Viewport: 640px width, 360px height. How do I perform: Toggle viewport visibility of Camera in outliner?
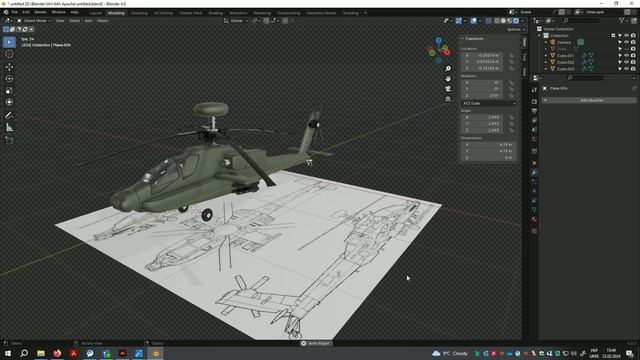(x=627, y=42)
